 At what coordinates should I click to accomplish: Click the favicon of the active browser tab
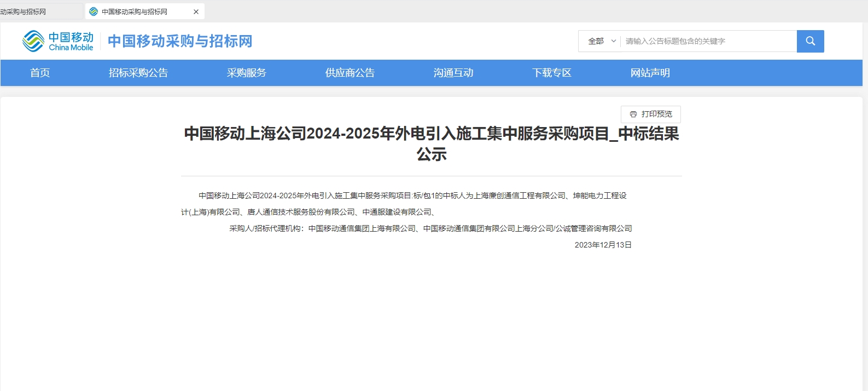click(94, 12)
